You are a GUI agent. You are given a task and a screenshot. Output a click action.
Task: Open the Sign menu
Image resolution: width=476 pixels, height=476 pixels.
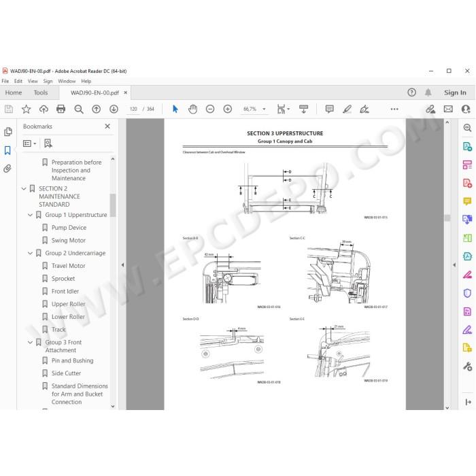[48, 81]
